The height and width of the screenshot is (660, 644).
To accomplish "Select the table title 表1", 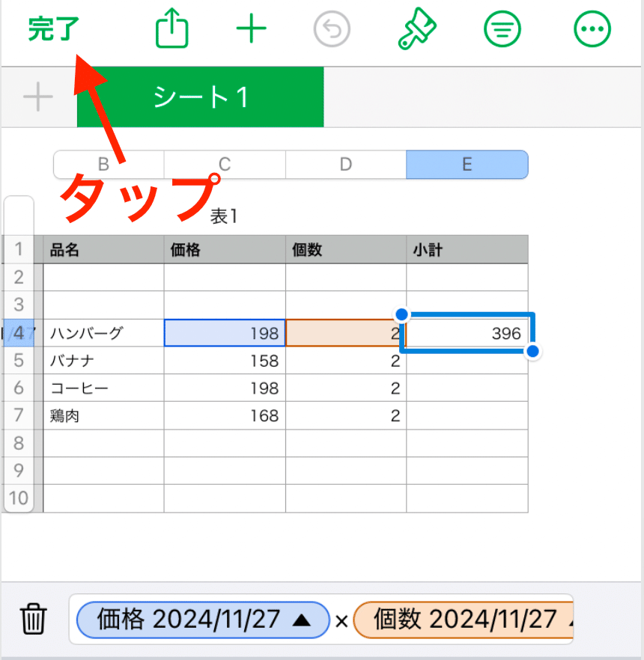I will click(224, 216).
